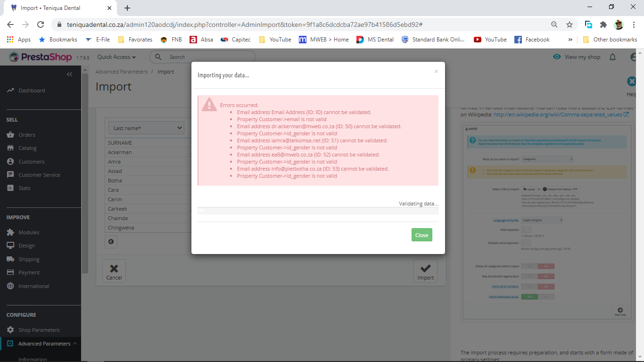Dismiss the import modal with the X
644x362 pixels.
[x=436, y=72]
